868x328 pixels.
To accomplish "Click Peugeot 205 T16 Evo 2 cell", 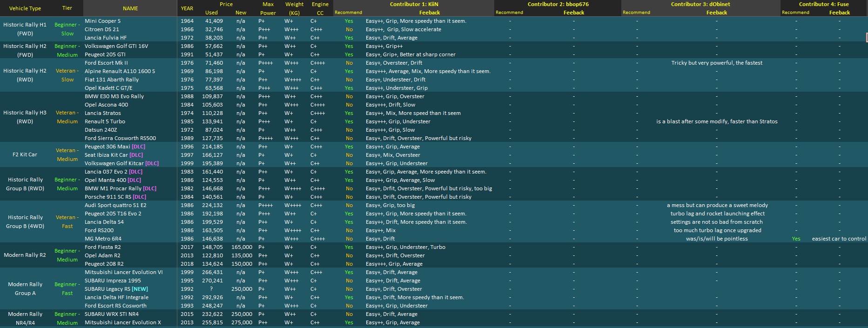I will pyautogui.click(x=130, y=214).
